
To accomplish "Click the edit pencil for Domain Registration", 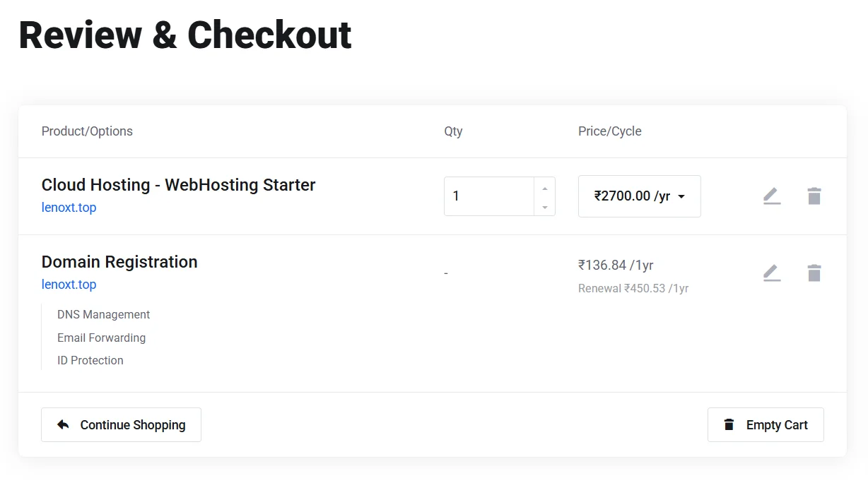I will pyautogui.click(x=771, y=273).
